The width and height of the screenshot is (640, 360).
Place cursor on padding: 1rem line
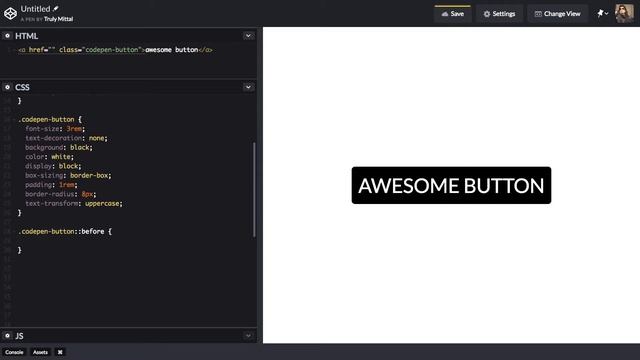tap(51, 185)
